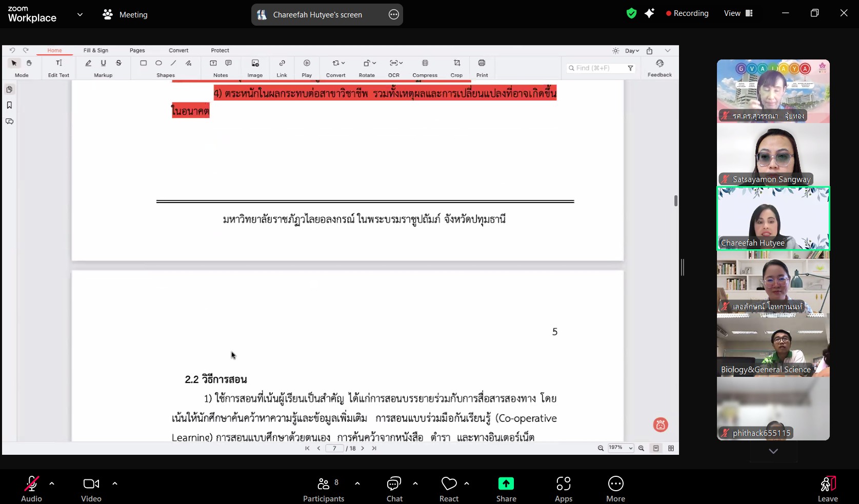Click the React heart icon
The height and width of the screenshot is (504, 859).
click(449, 484)
